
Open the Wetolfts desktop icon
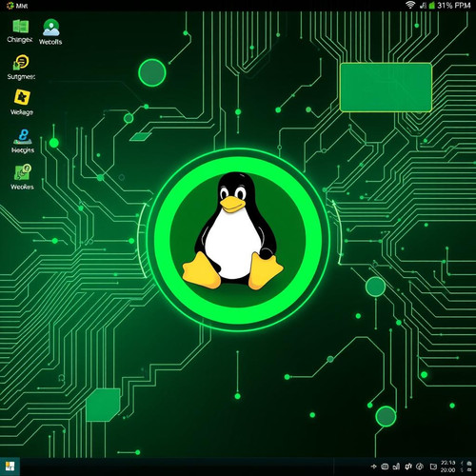coord(50,31)
